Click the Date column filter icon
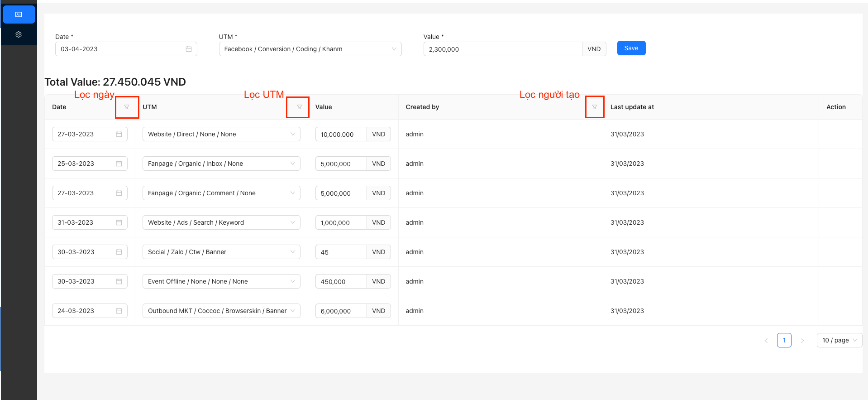The height and width of the screenshot is (400, 868). 127,107
